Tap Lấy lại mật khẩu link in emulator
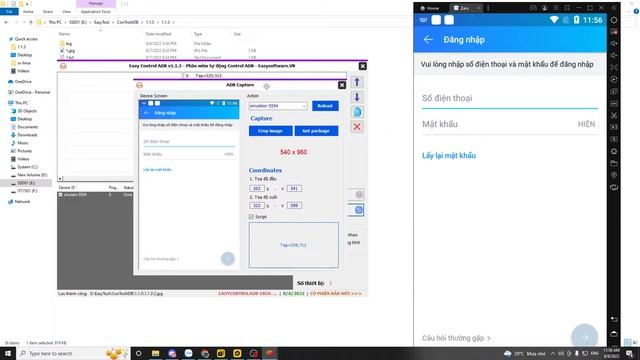The width and height of the screenshot is (640, 360). (x=449, y=156)
